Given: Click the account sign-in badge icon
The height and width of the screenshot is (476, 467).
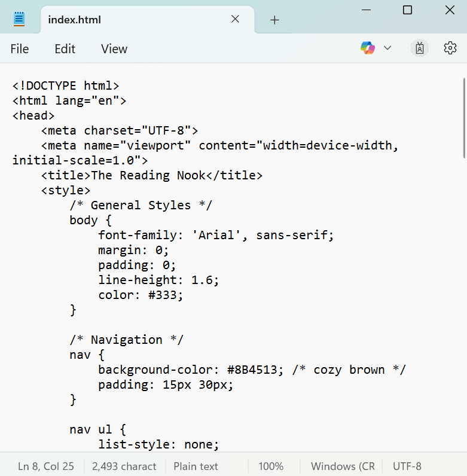Looking at the screenshot, I should point(420,48).
